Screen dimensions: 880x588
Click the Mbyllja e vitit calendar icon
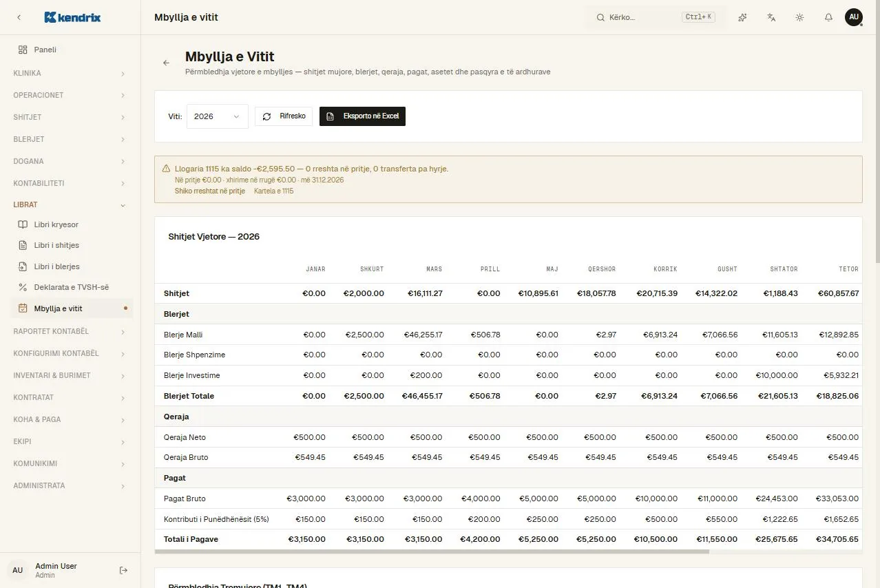click(23, 308)
